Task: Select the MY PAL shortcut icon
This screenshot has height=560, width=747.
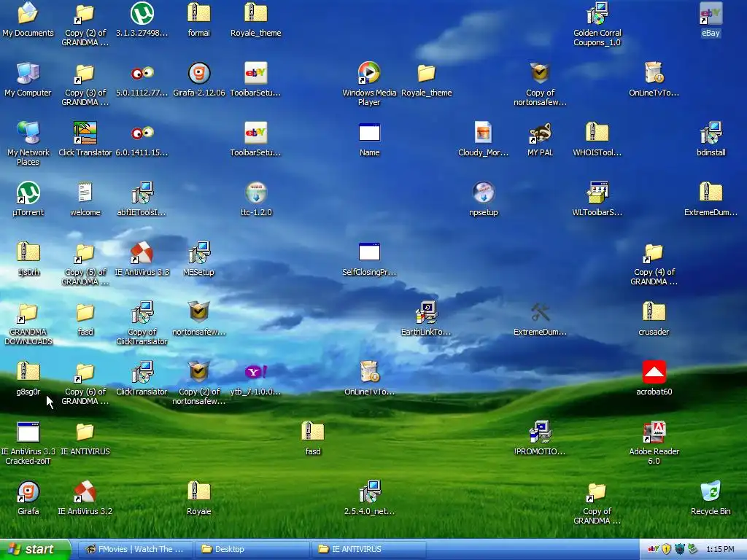Action: click(x=541, y=133)
